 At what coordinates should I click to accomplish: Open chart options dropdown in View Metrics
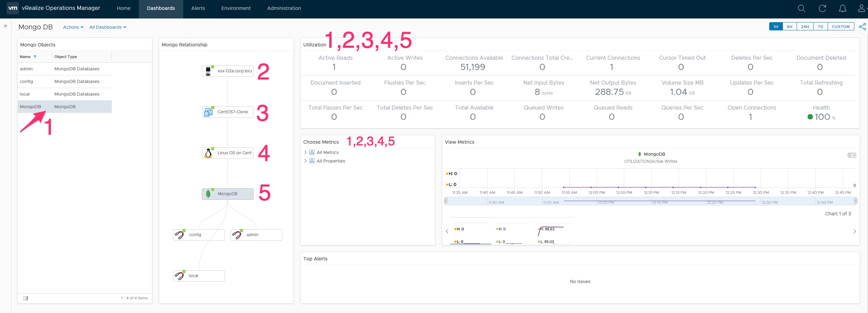pyautogui.click(x=852, y=155)
